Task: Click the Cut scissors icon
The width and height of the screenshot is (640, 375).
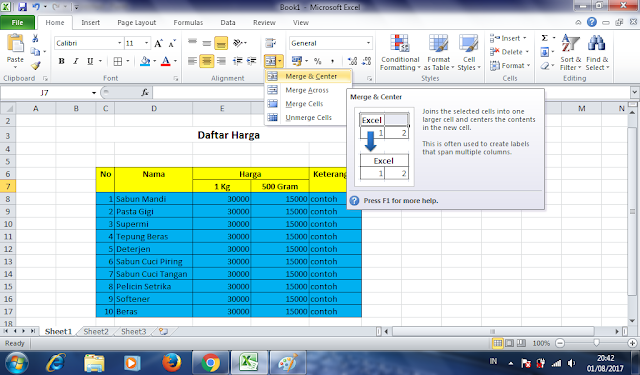Action: click(x=35, y=38)
